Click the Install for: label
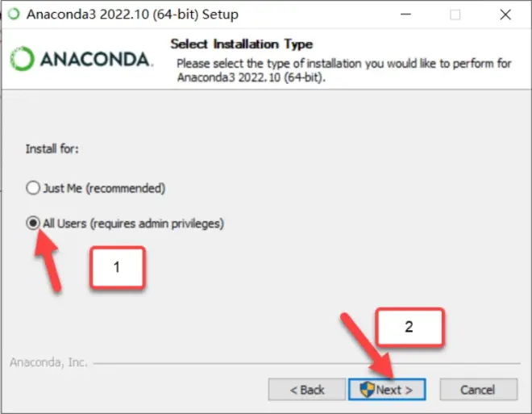The width and height of the screenshot is (532, 414). pyautogui.click(x=52, y=149)
